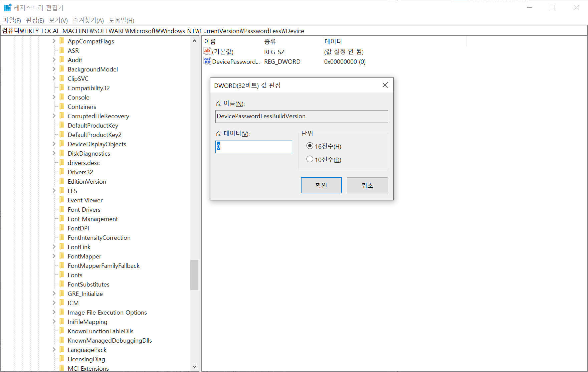Select the drivers.desc tree item
The height and width of the screenshot is (372, 588).
point(83,163)
